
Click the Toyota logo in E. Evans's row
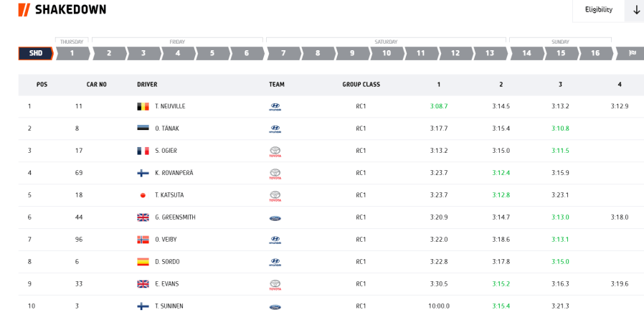[x=275, y=284]
